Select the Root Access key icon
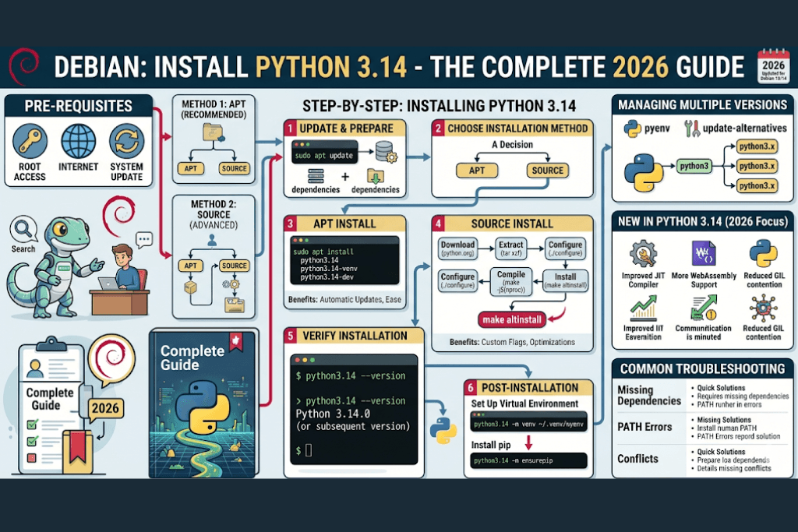This screenshot has height=532, width=798. (x=30, y=142)
